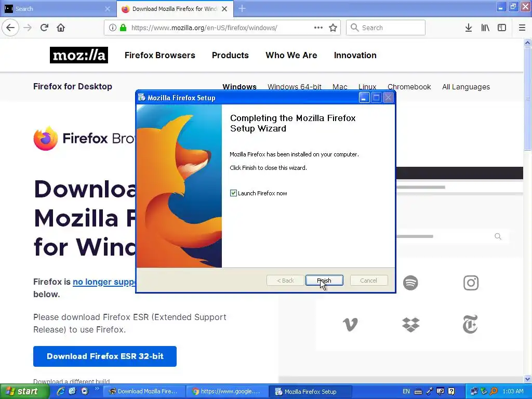Open the Library icon in toolbar

pos(485,28)
